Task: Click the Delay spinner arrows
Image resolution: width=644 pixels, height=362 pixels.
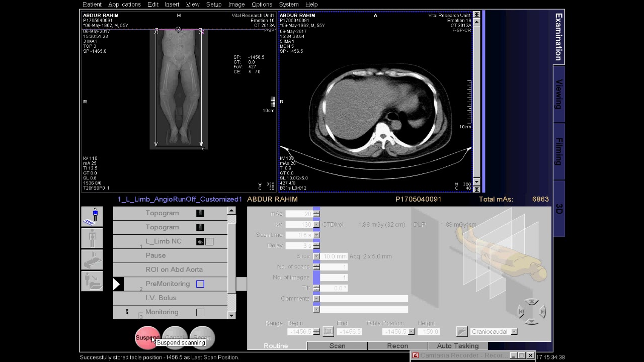Action: click(316, 245)
